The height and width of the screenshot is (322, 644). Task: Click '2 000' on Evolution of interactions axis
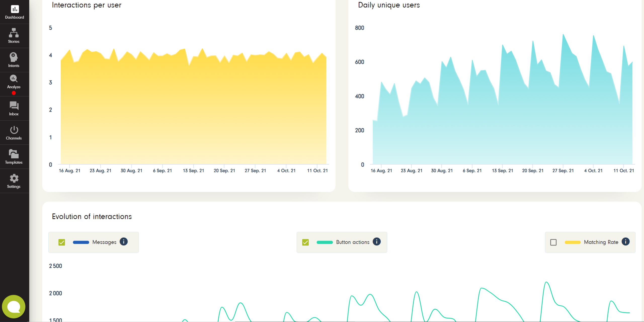55,294
